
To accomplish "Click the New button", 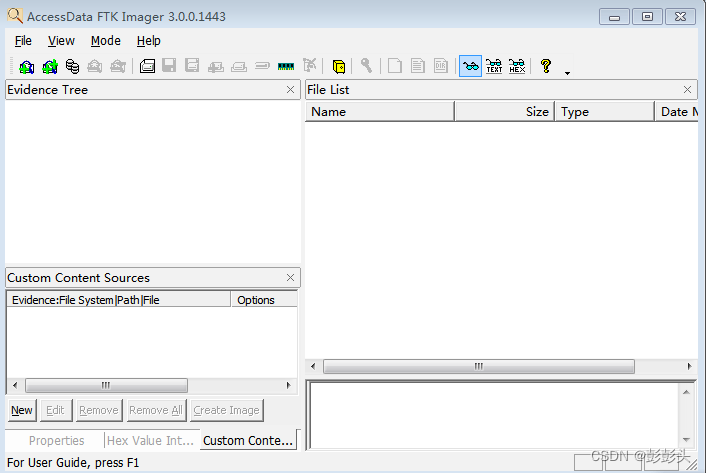I will pyautogui.click(x=22, y=410).
